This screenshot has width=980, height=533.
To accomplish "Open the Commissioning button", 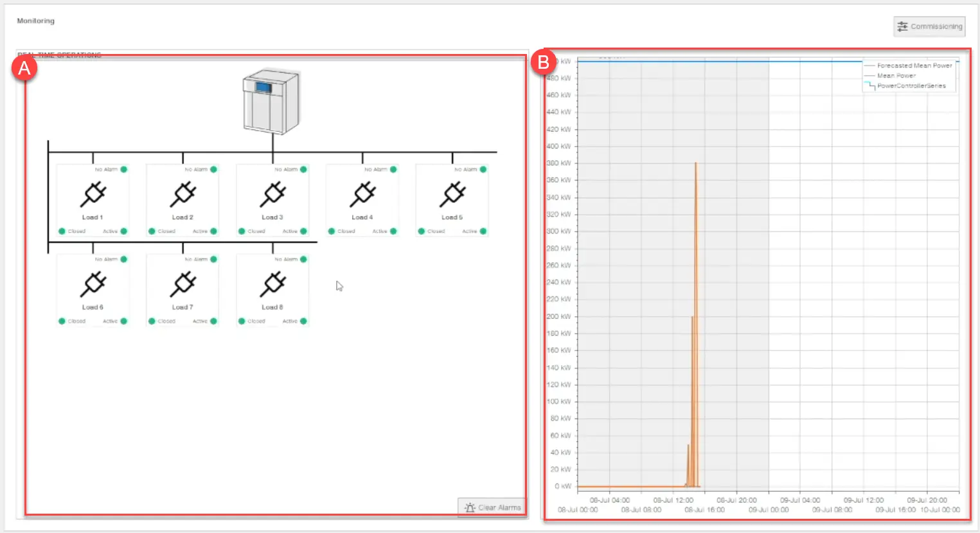I will [929, 26].
